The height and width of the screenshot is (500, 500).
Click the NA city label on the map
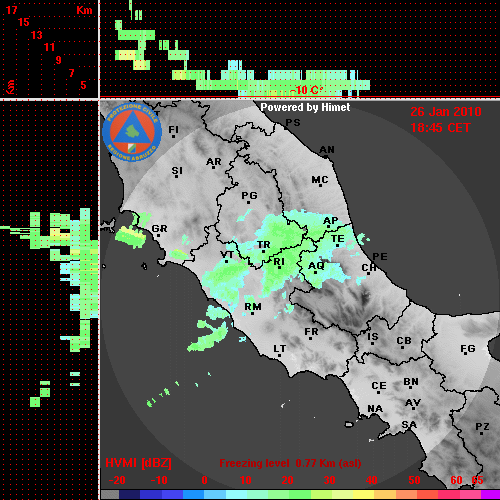click(375, 409)
